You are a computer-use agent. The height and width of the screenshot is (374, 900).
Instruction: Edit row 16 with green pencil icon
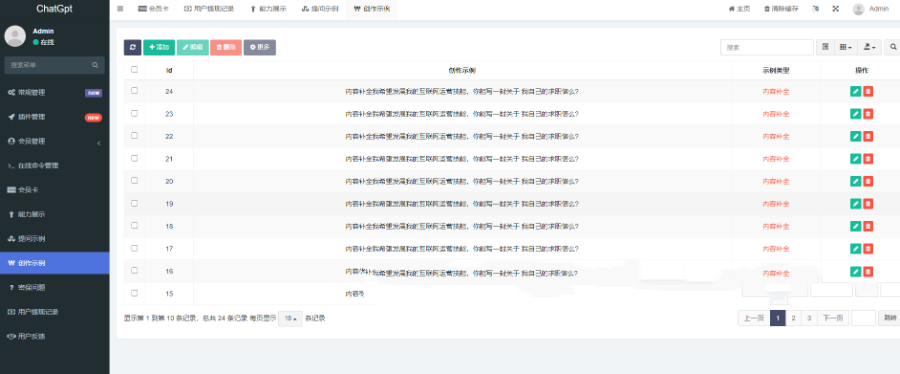[x=855, y=271]
